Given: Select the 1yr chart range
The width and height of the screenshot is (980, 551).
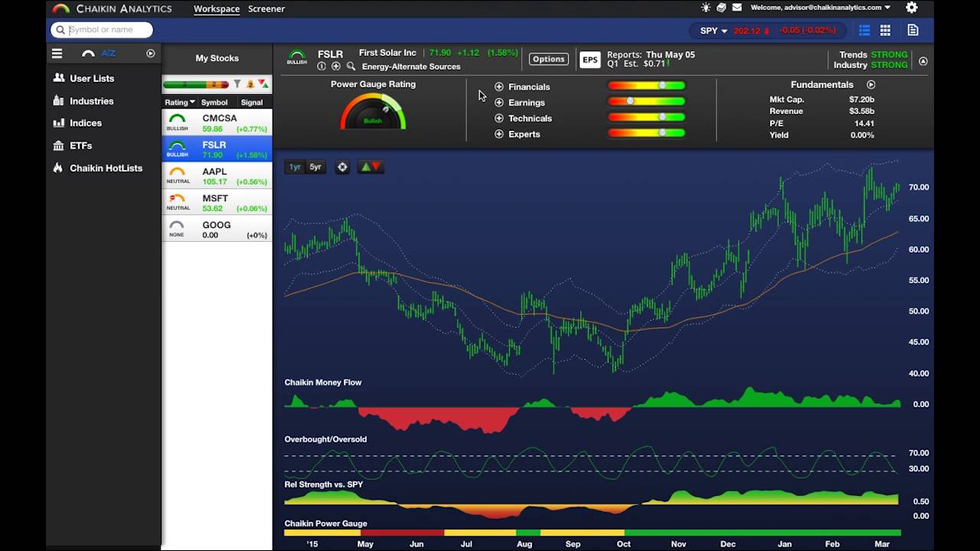Looking at the screenshot, I should point(295,167).
